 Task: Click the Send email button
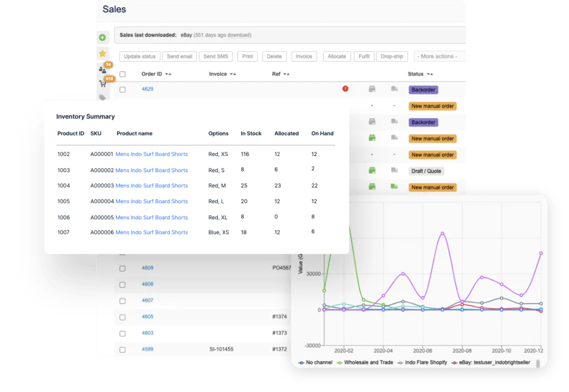click(x=179, y=56)
